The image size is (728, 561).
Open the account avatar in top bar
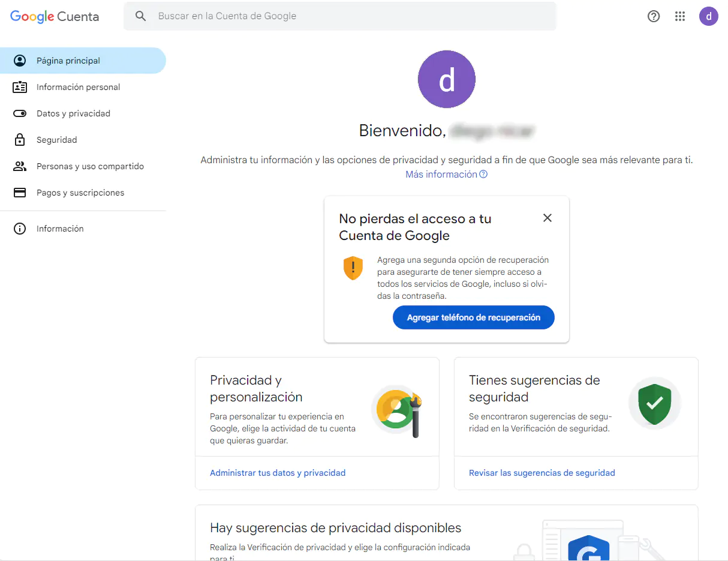(708, 17)
